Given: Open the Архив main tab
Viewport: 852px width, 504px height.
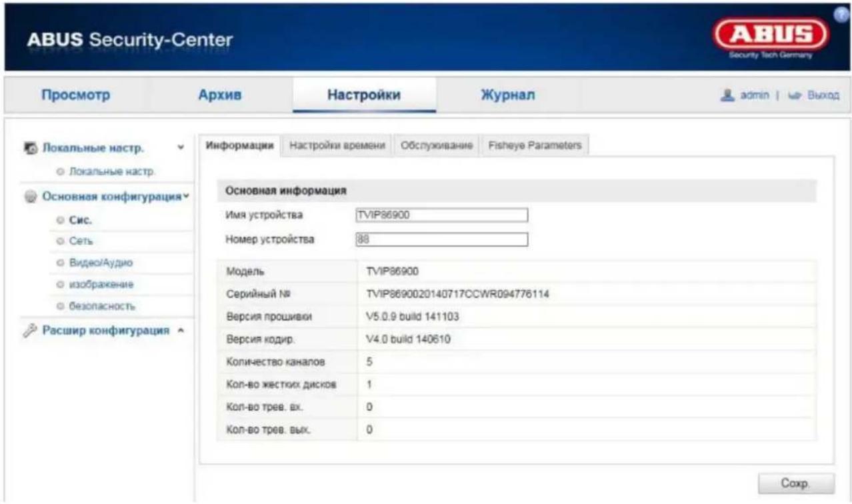Looking at the screenshot, I should (220, 95).
